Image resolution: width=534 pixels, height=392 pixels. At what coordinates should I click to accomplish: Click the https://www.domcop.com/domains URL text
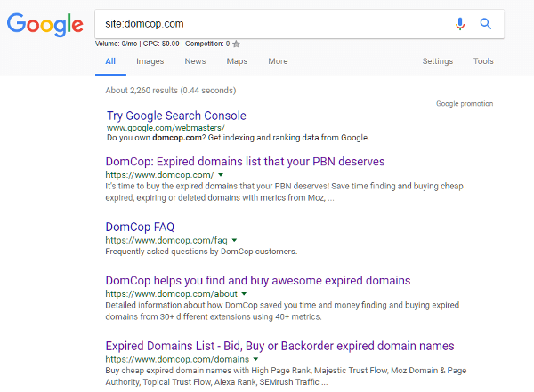pos(177,359)
